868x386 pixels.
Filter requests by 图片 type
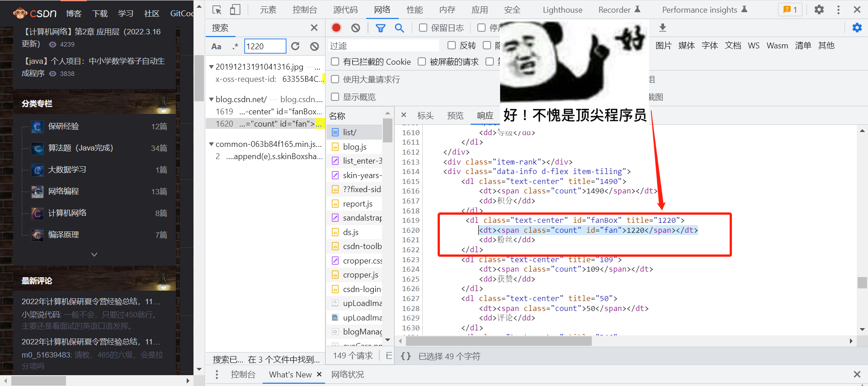(663, 46)
